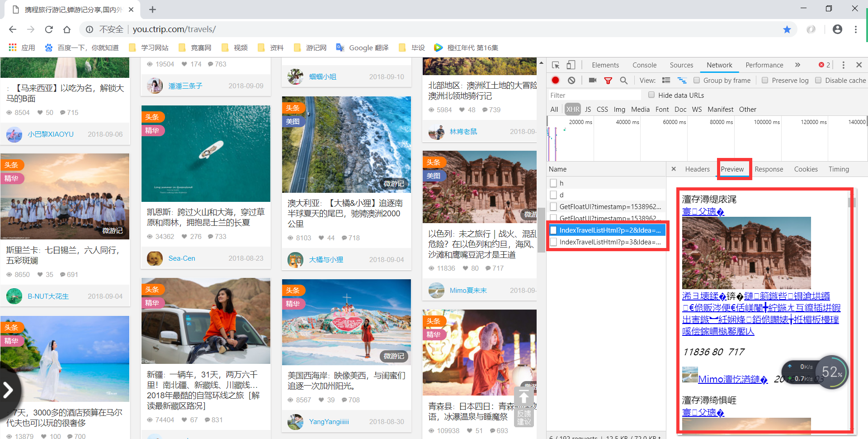
Task: Open author link YangYangiiiiii
Action: pos(329,421)
